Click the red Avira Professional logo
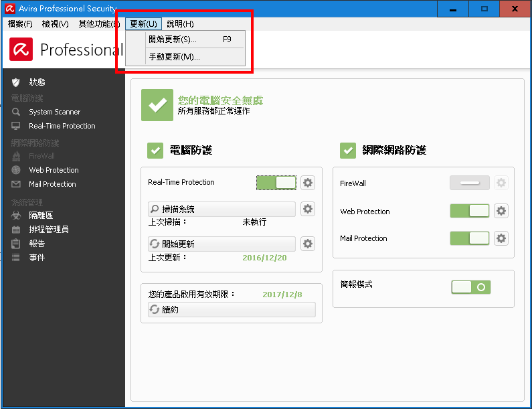Viewport: 532px width, 409px height. tap(21, 50)
